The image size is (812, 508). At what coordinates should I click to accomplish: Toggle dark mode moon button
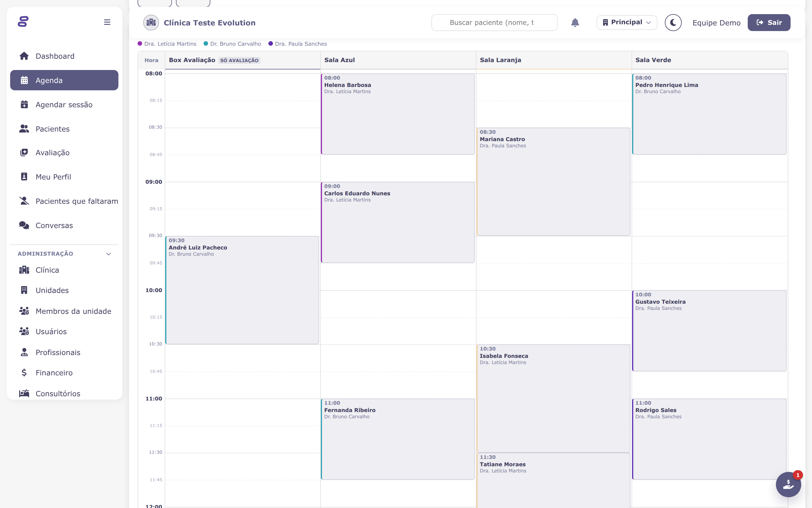coord(673,23)
